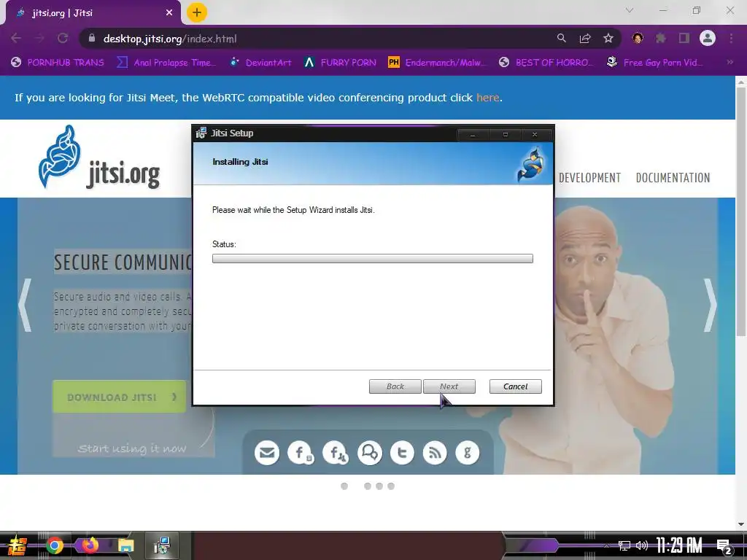
Task: Open File Explorer from the taskbar
Action: tap(125, 545)
